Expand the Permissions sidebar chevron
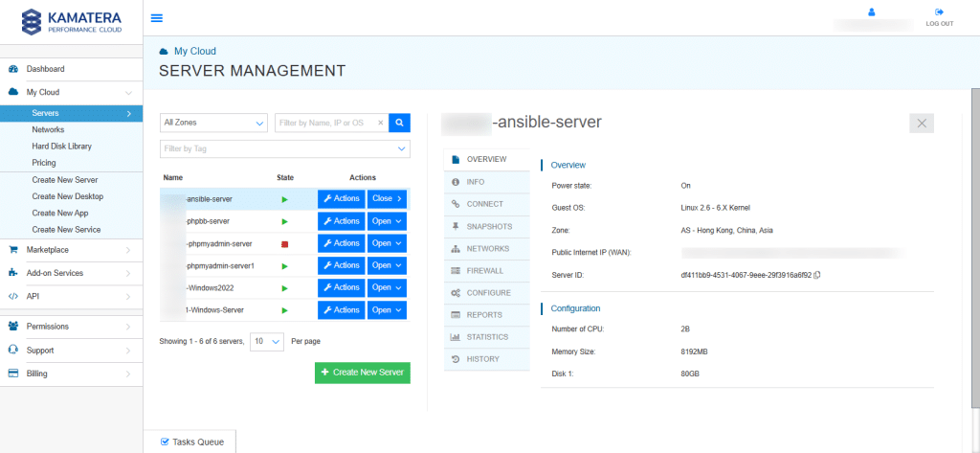Viewport: 980px width, 453px height. 128,327
